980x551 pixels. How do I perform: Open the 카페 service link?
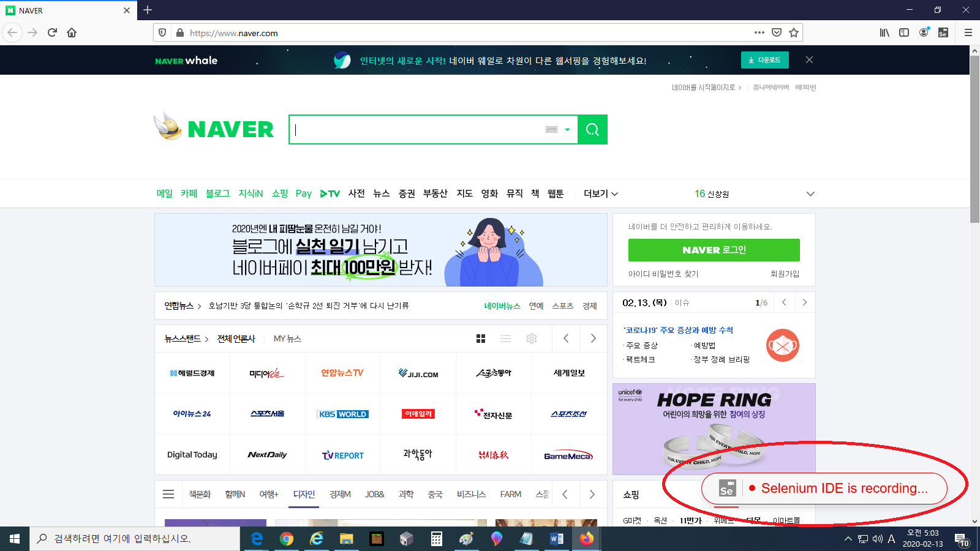[x=189, y=193]
